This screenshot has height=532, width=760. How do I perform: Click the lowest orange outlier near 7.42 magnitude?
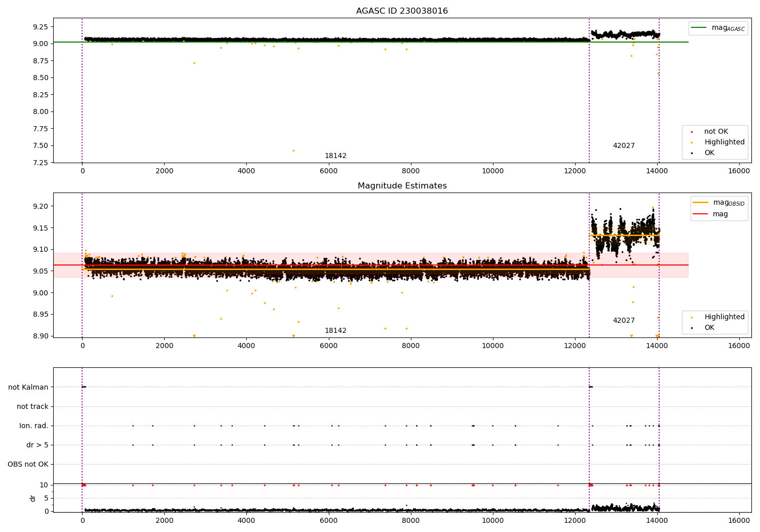293,150
